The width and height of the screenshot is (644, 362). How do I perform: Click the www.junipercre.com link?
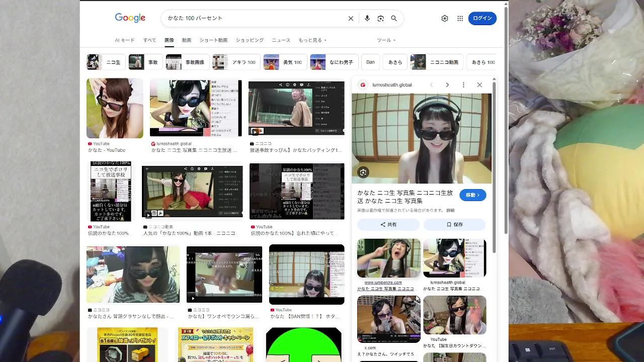coord(383,283)
